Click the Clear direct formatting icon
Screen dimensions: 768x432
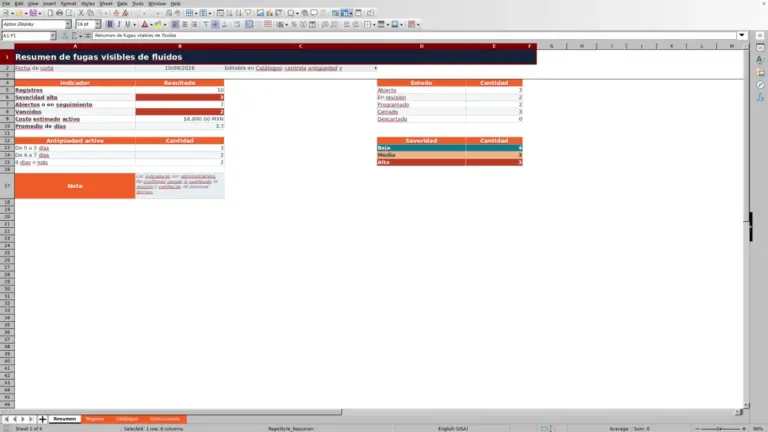125,13
